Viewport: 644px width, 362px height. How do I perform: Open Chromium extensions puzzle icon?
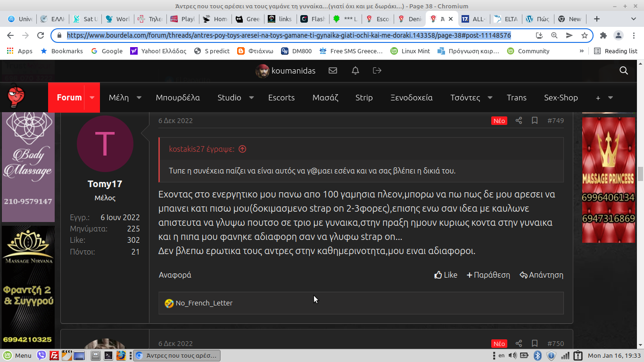pos(603,35)
